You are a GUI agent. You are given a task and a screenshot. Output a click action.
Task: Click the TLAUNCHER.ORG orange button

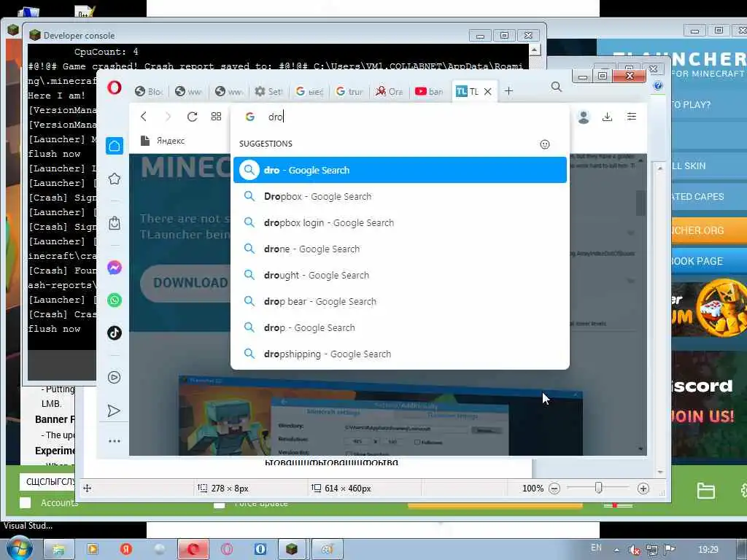coord(709,230)
